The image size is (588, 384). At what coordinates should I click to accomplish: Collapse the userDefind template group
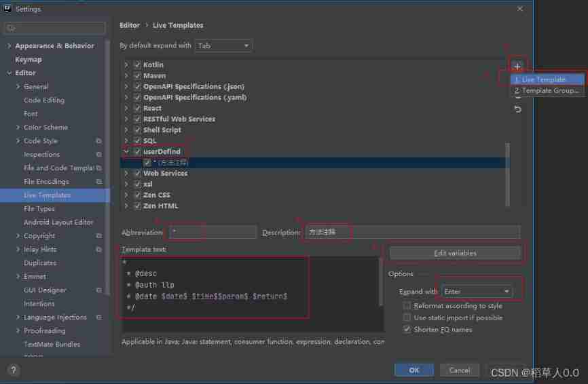point(126,152)
